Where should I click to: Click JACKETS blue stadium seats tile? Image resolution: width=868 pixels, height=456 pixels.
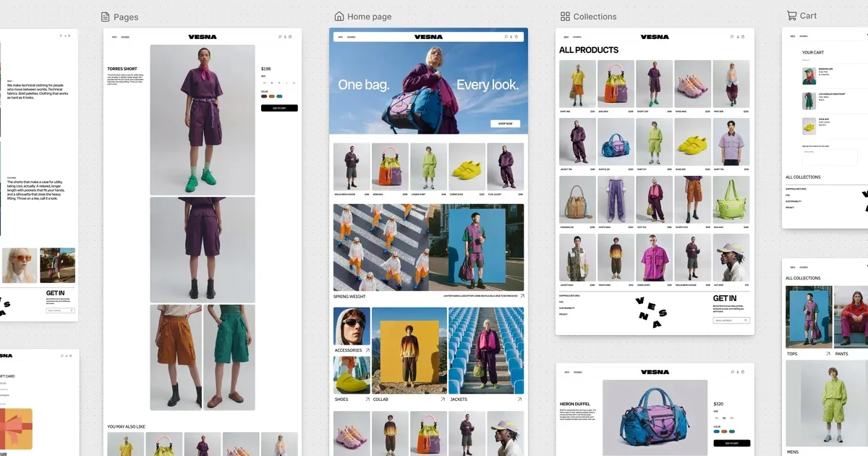(x=486, y=350)
